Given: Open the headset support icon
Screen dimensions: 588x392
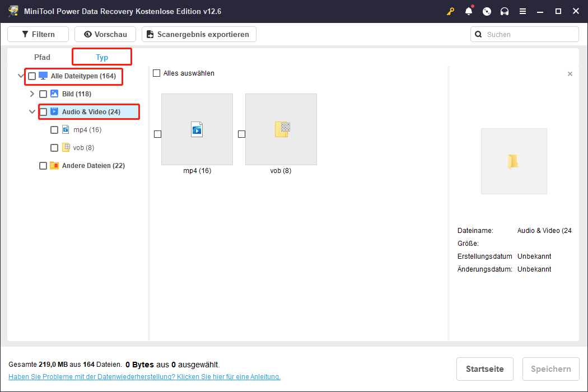Looking at the screenshot, I should tap(505, 11).
